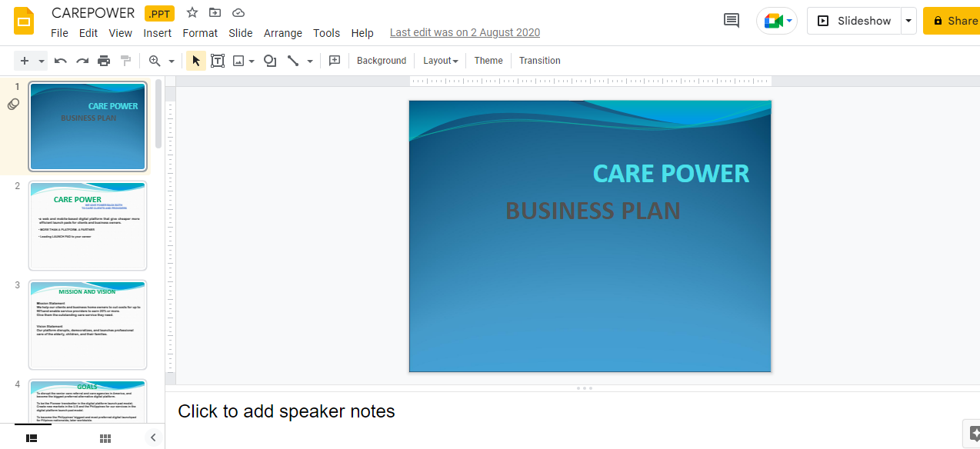Open zoom level dropdown arrow
The image size is (980, 449).
(x=171, y=61)
